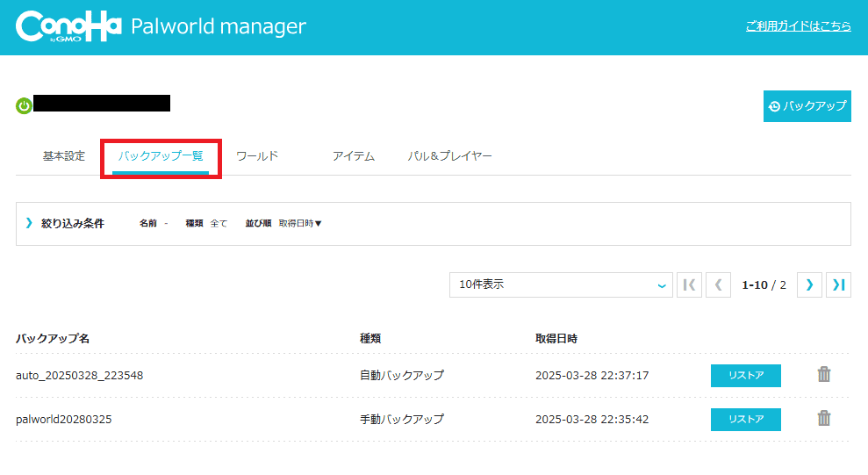The height and width of the screenshot is (475, 868).
Task: Go to first page of backup list
Action: click(x=689, y=284)
